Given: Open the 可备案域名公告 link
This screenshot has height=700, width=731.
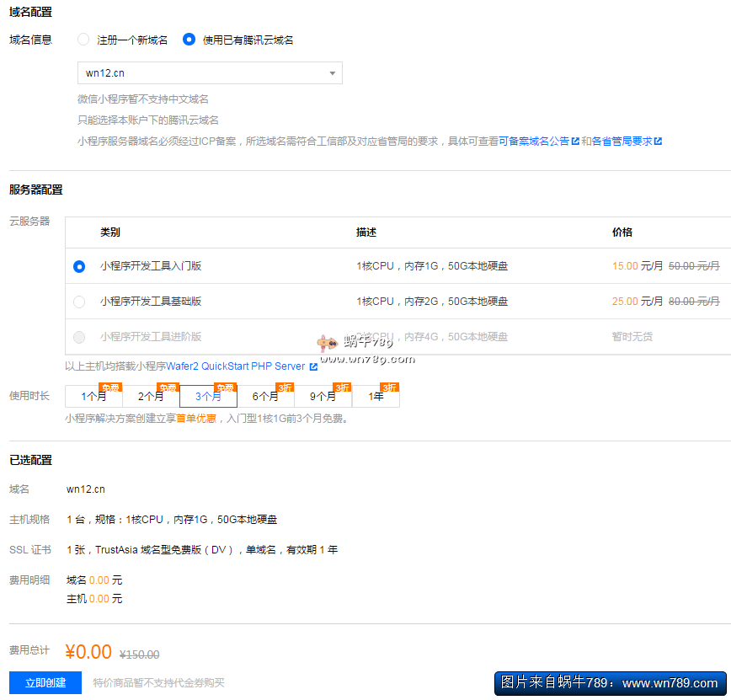Looking at the screenshot, I should coord(534,142).
